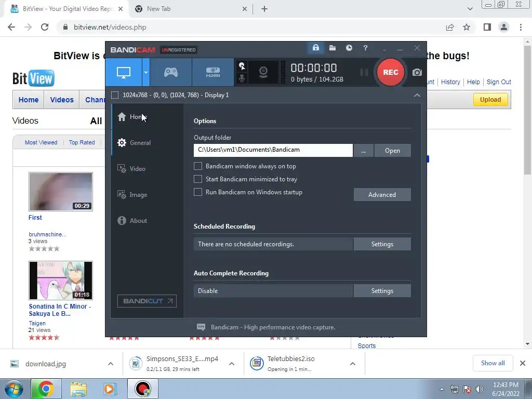Viewport: 532px width, 399px height.
Task: Open the output folder with Open button
Action: (393, 151)
